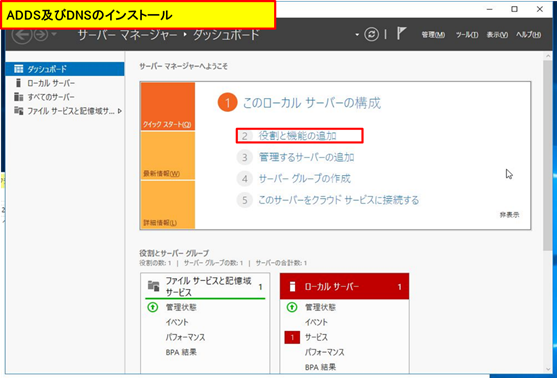Click green status icon in local server tile
Image resolution: width=557 pixels, height=378 pixels.
tap(292, 307)
